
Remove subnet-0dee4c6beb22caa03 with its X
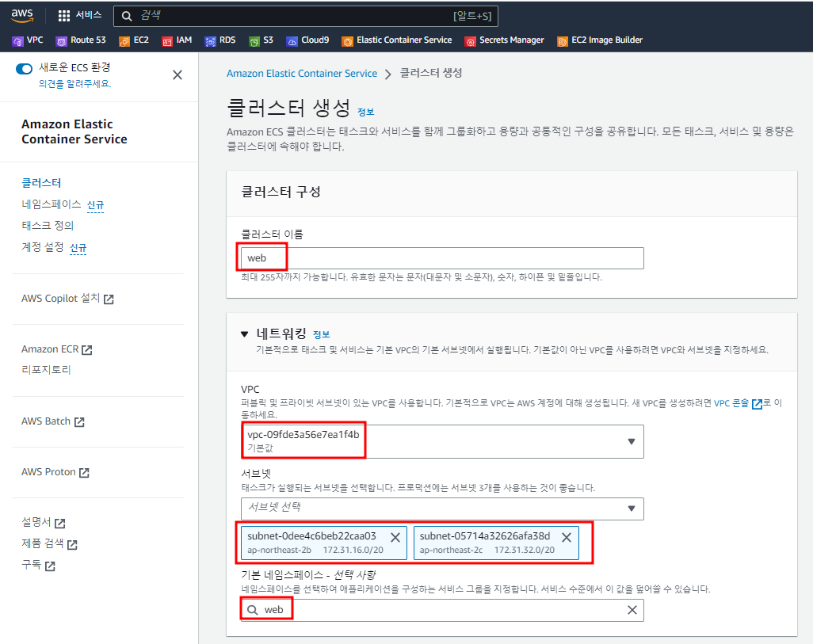(x=395, y=538)
